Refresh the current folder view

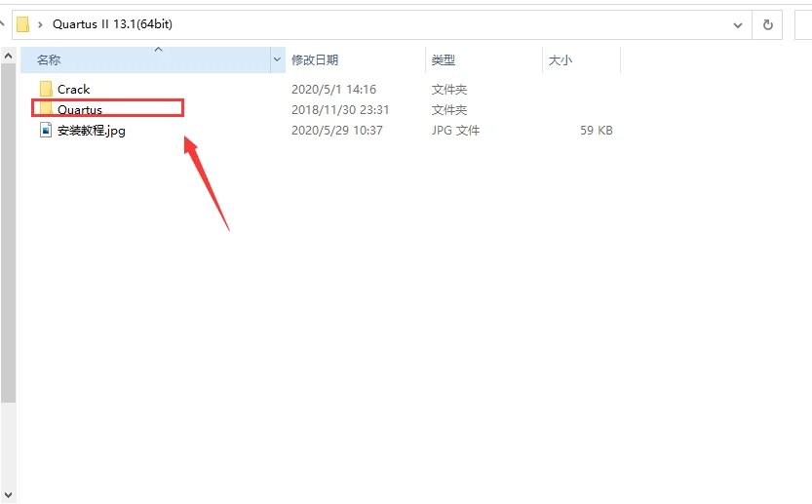(767, 24)
